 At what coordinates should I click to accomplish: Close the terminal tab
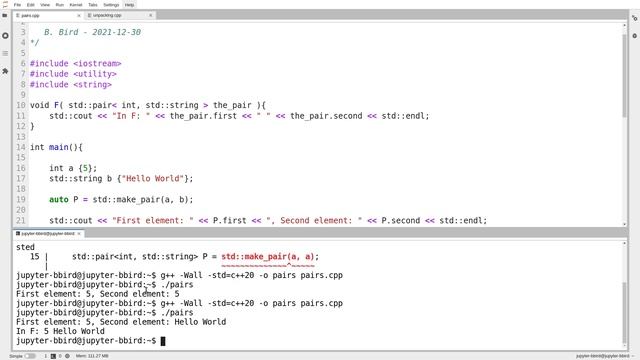79,233
